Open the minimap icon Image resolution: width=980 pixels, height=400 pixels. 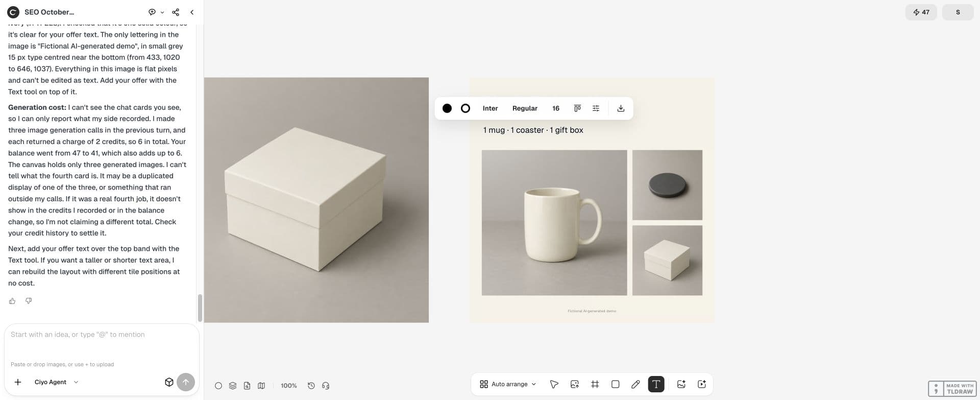click(x=261, y=386)
